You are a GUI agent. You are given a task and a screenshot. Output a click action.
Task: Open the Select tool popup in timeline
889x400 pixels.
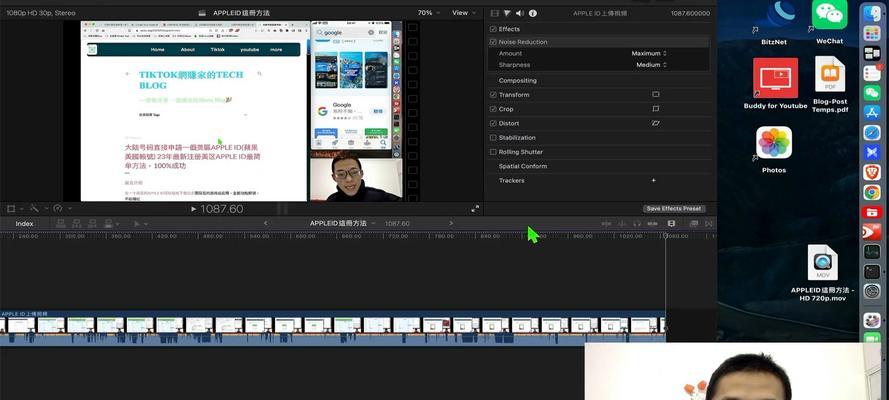coord(139,224)
